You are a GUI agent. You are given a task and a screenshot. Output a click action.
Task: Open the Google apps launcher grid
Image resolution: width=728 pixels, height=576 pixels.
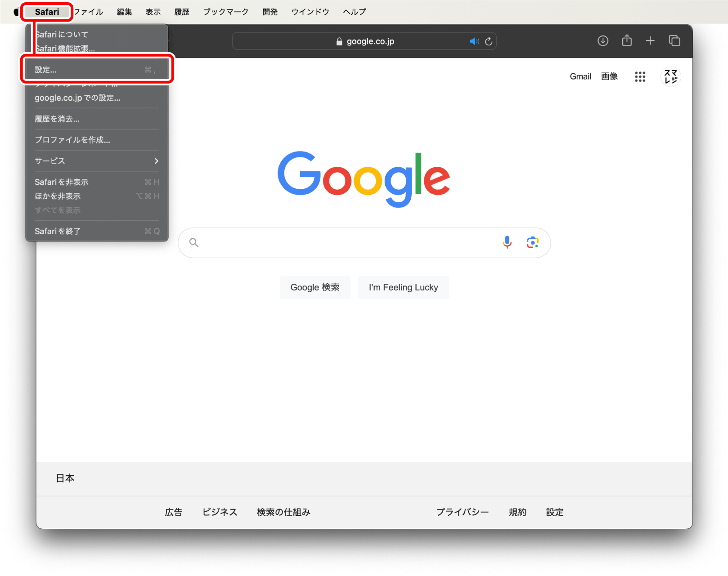coord(640,76)
